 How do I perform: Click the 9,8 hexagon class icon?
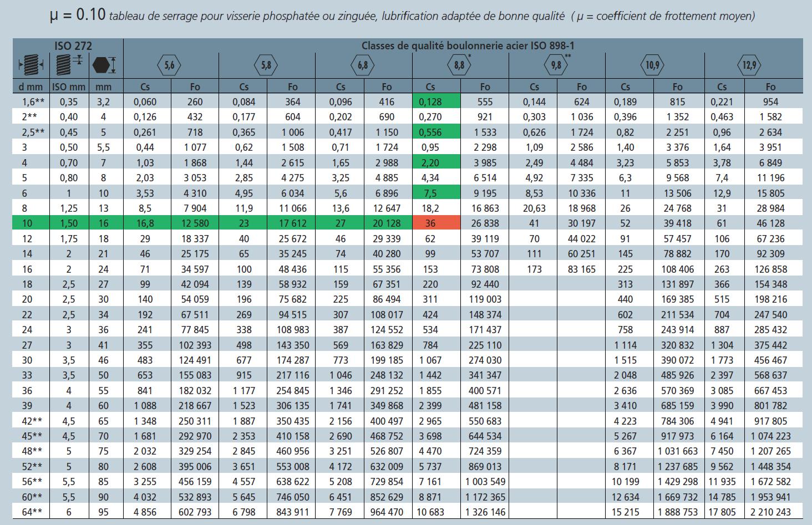coord(556,65)
